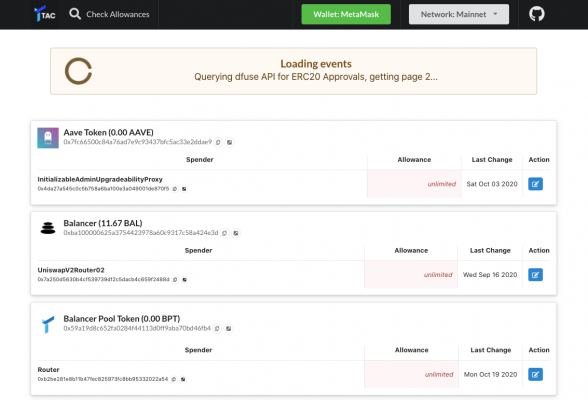This screenshot has height=400, width=588.
Task: Copy UniswapV2Router02 spender address
Action: tap(175, 280)
